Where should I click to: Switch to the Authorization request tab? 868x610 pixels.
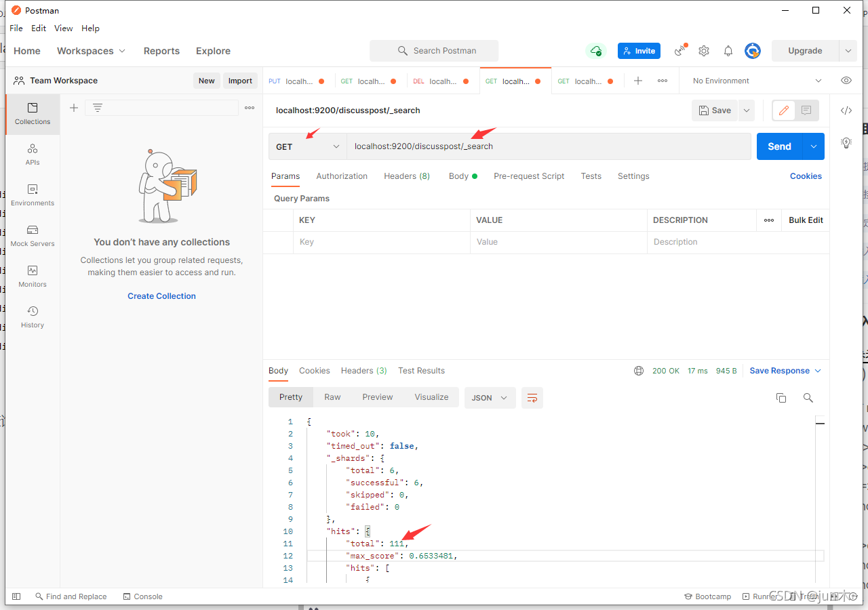click(342, 176)
